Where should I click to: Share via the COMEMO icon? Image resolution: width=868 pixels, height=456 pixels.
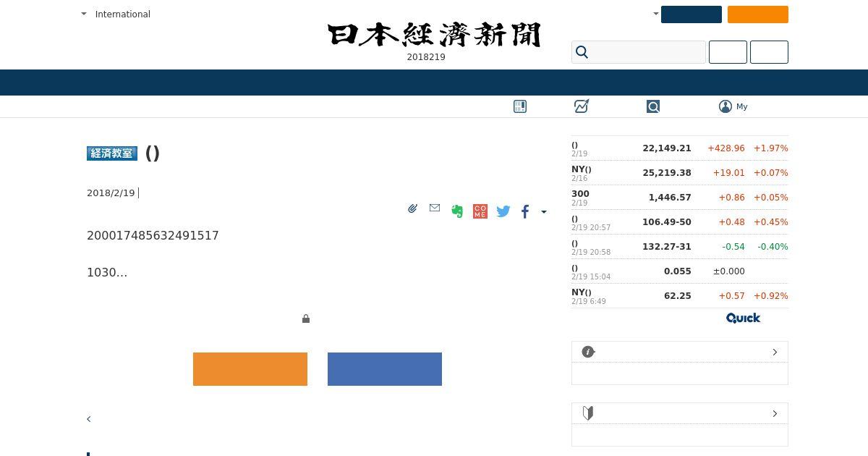tap(480, 211)
